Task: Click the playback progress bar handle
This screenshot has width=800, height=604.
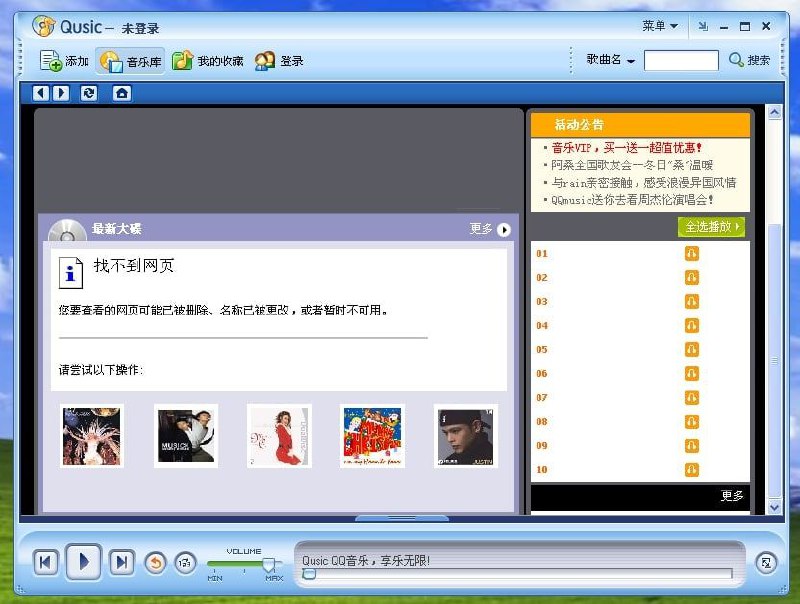Action: pyautogui.click(x=309, y=574)
